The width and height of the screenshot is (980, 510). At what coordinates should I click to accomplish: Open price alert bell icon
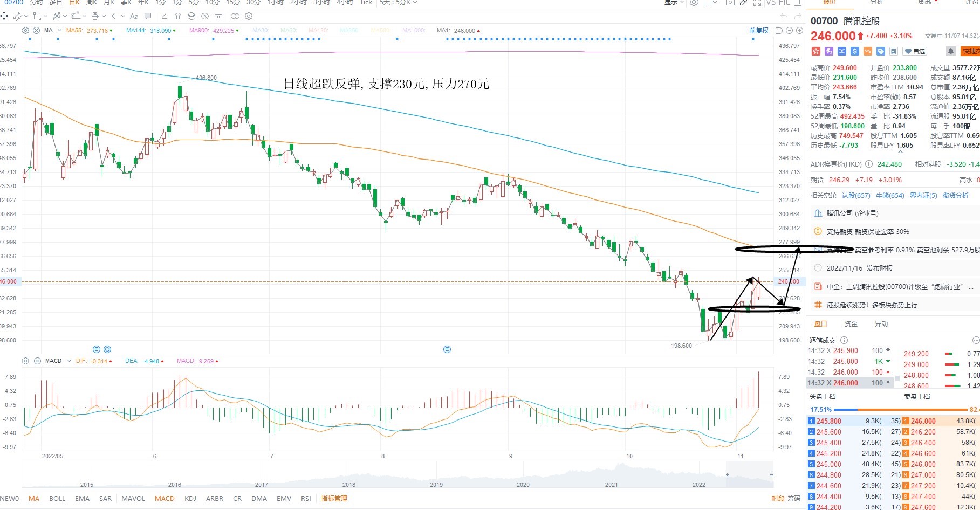951,51
